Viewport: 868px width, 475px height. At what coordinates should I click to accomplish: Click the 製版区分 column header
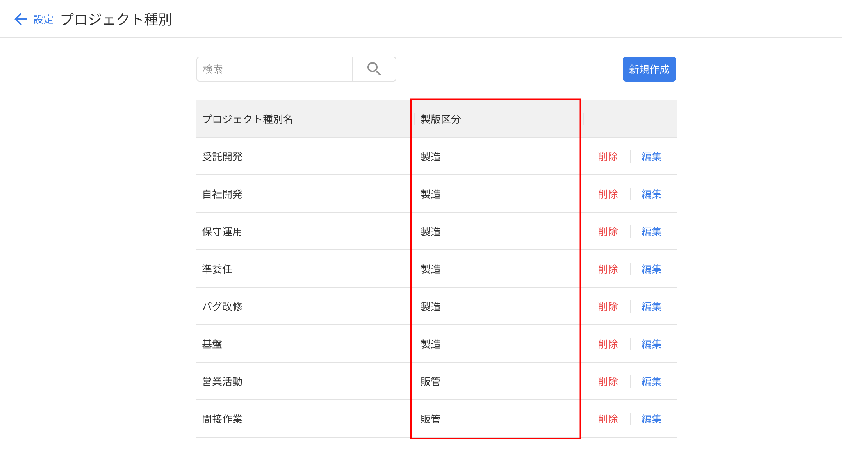pyautogui.click(x=440, y=119)
